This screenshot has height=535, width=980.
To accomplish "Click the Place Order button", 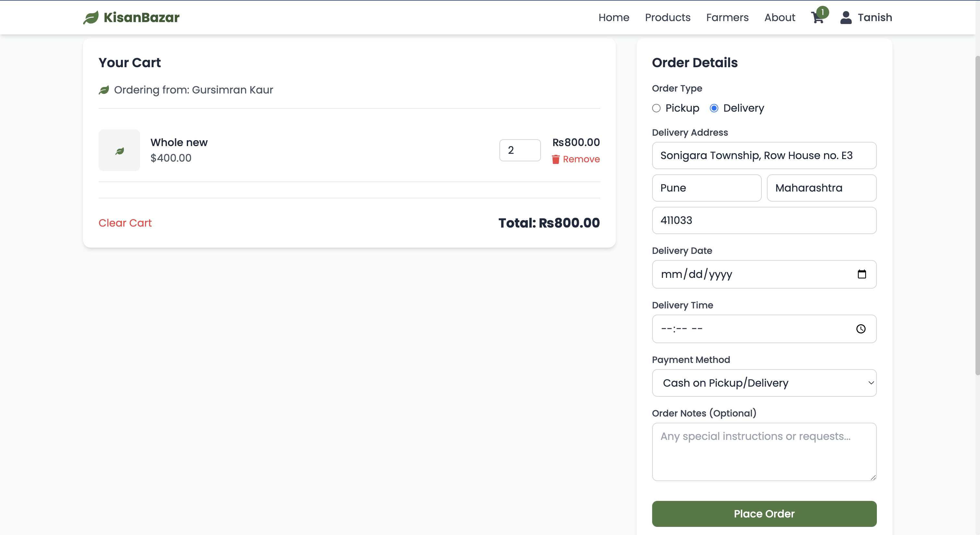I will click(764, 514).
